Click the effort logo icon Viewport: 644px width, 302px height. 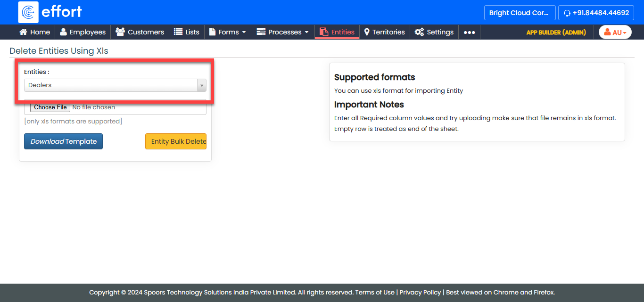click(28, 12)
